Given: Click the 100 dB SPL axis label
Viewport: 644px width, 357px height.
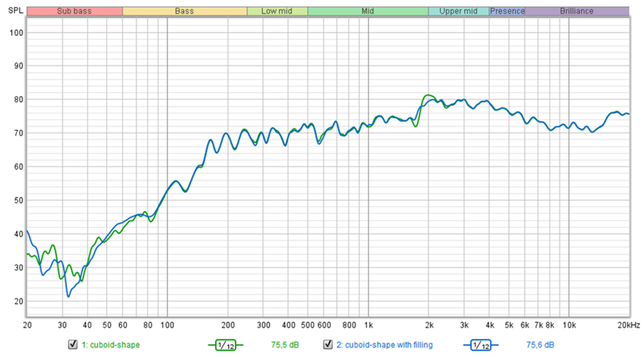Looking at the screenshot, I should (x=16, y=33).
